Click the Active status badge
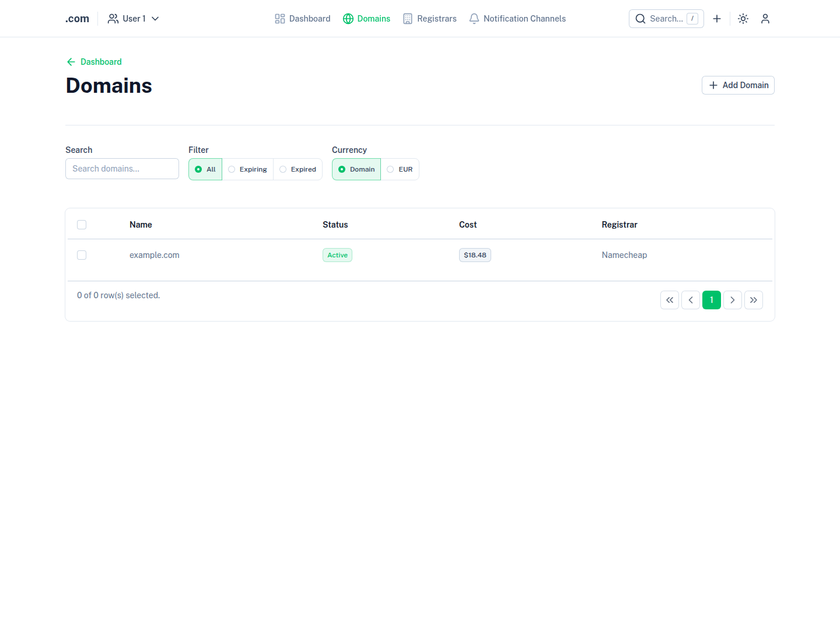The image size is (840, 642). pos(337,255)
